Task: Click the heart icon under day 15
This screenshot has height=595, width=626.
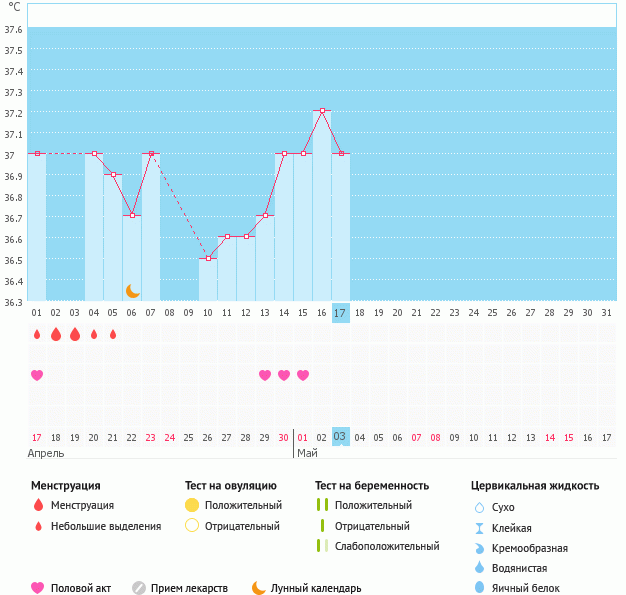Action: coord(303,375)
